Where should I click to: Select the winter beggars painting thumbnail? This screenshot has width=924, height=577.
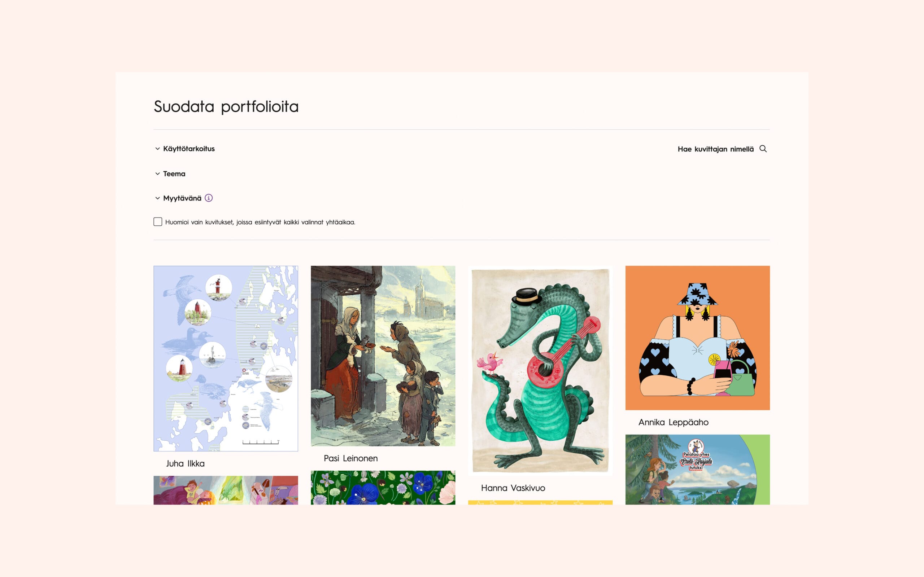point(383,356)
